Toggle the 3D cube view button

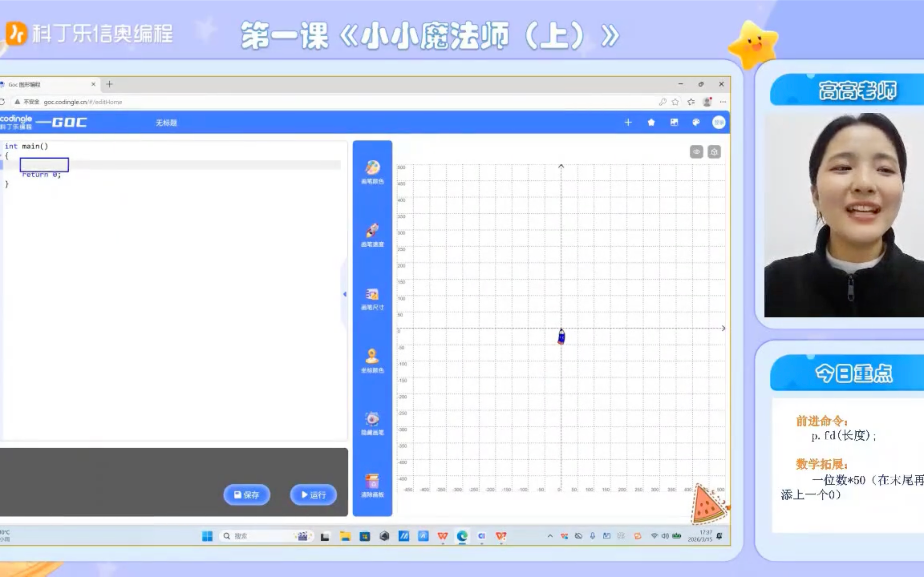coord(714,152)
